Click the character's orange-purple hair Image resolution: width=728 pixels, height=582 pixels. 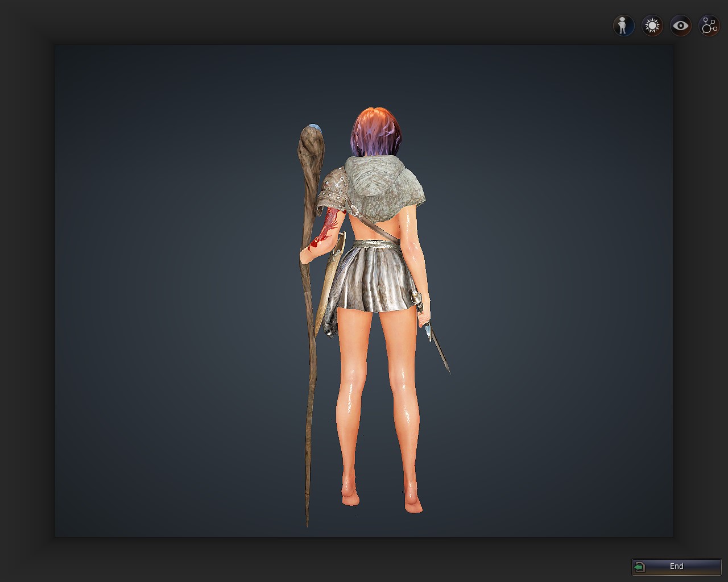click(x=374, y=132)
